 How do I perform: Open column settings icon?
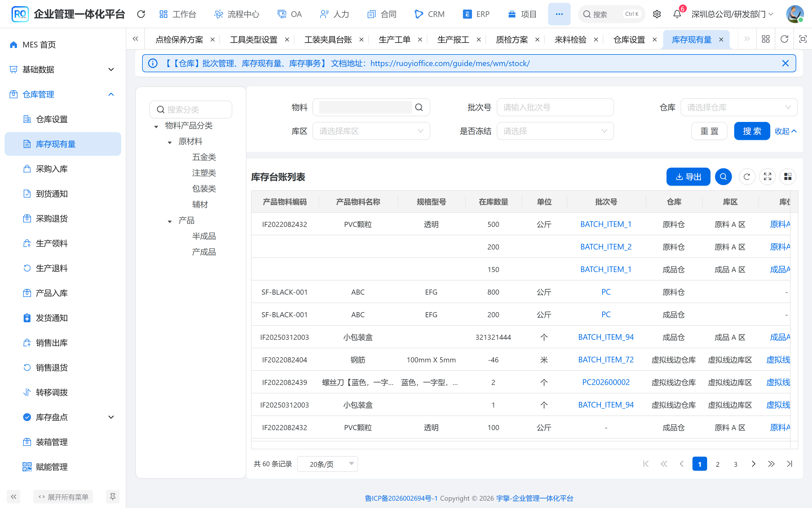point(787,176)
